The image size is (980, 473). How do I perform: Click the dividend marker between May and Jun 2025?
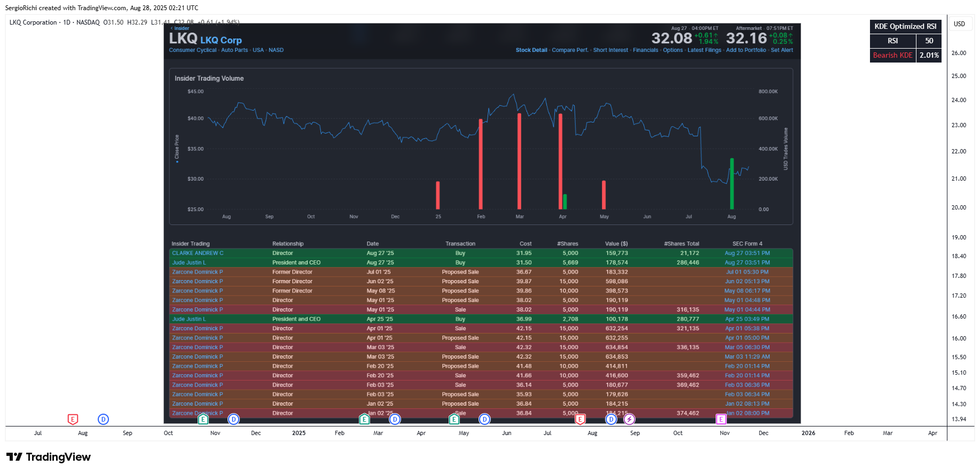pyautogui.click(x=484, y=420)
